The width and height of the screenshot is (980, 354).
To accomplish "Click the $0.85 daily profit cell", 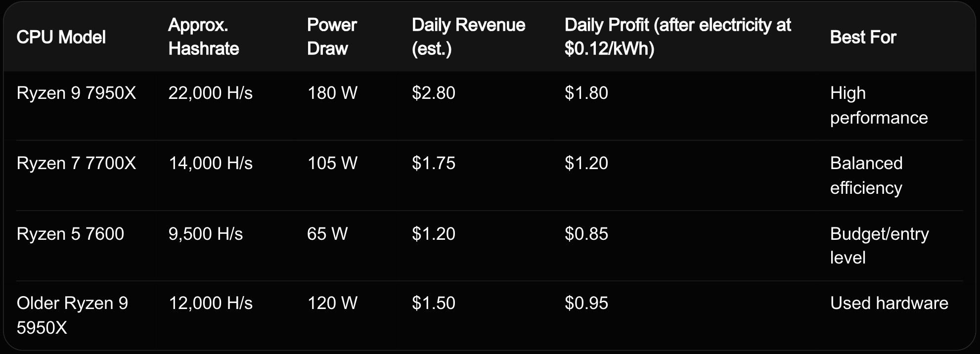I will click(586, 233).
